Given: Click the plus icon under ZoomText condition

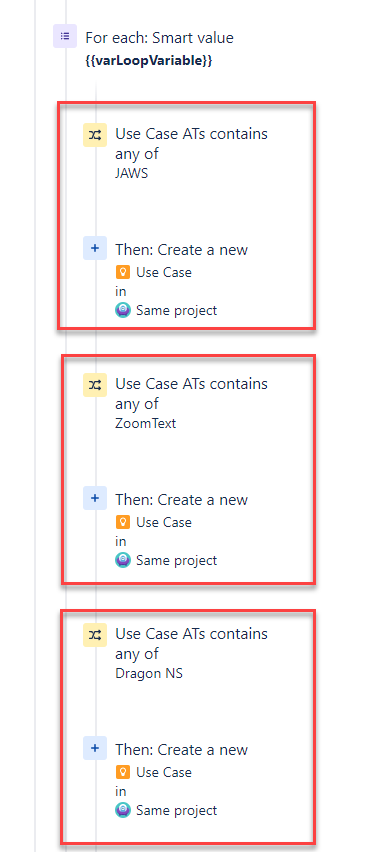Looking at the screenshot, I should (x=95, y=498).
